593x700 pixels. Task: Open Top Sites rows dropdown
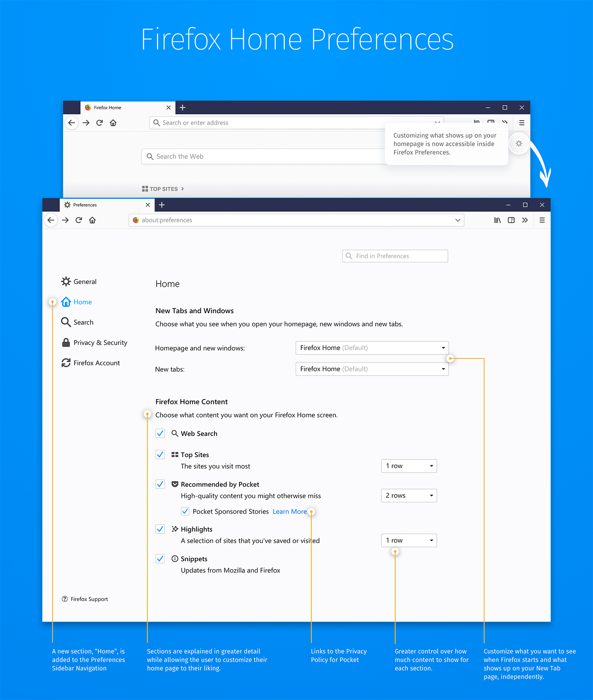pyautogui.click(x=409, y=466)
